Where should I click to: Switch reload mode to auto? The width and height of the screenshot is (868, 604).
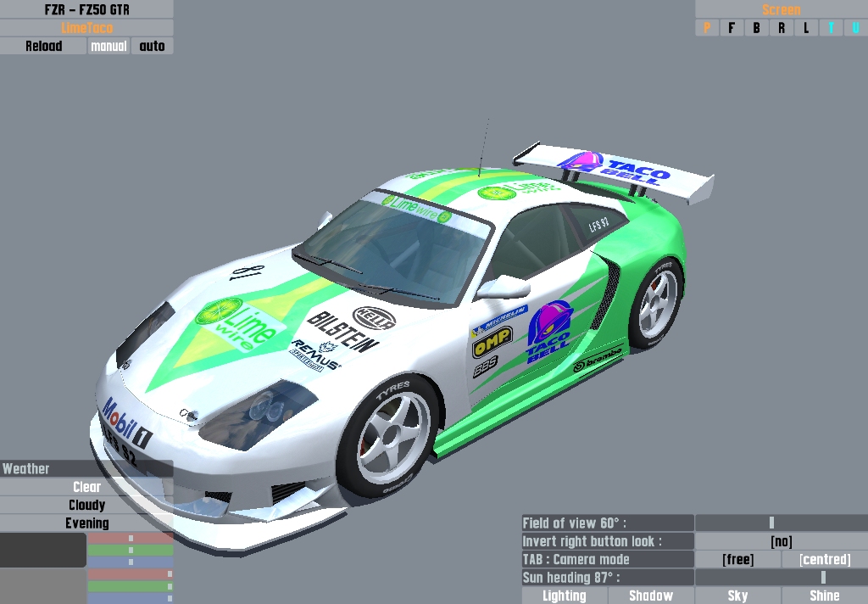click(x=153, y=46)
